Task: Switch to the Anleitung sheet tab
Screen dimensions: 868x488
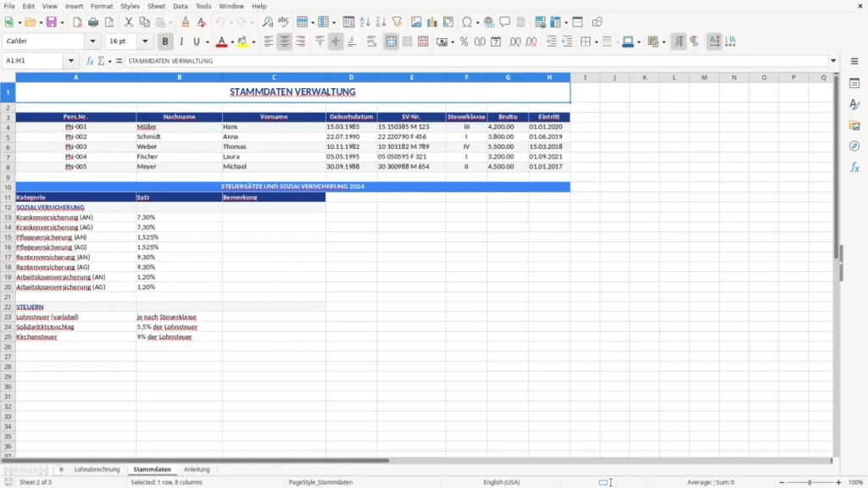Action: pyautogui.click(x=197, y=469)
